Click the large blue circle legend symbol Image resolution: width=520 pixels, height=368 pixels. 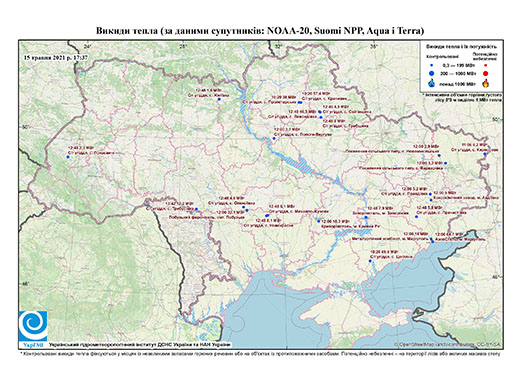[431, 73]
